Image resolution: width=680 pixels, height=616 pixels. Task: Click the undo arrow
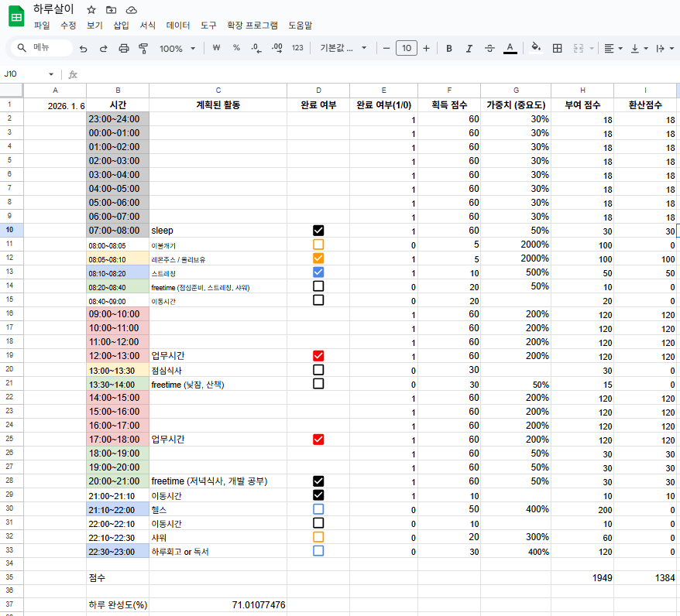84,49
